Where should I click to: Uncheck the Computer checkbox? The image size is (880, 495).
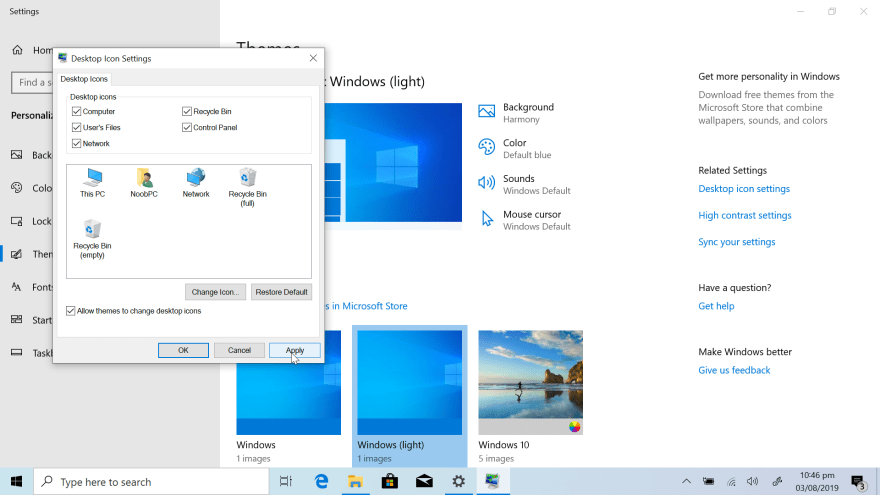76,111
